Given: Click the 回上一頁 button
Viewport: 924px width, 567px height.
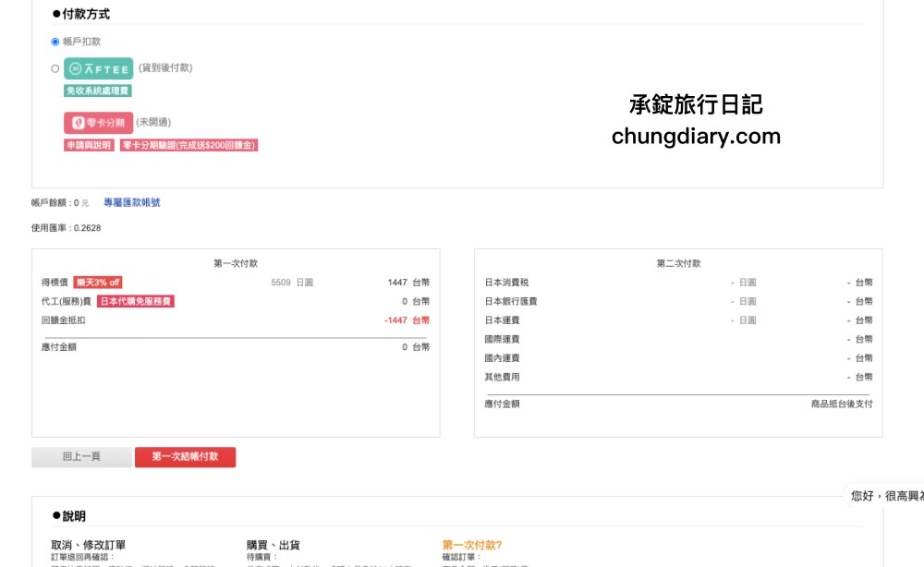Looking at the screenshot, I should click(x=81, y=456).
